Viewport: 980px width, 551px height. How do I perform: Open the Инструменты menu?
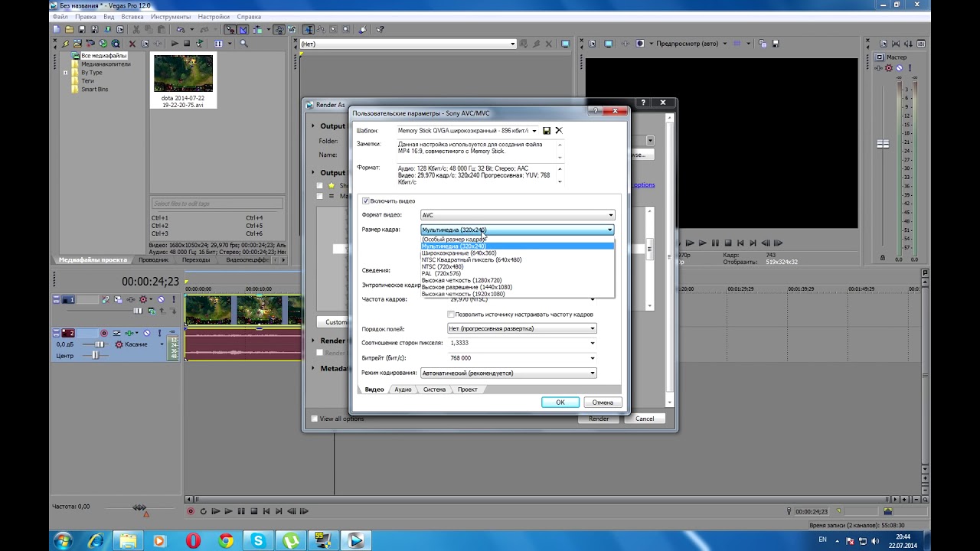coord(171,16)
